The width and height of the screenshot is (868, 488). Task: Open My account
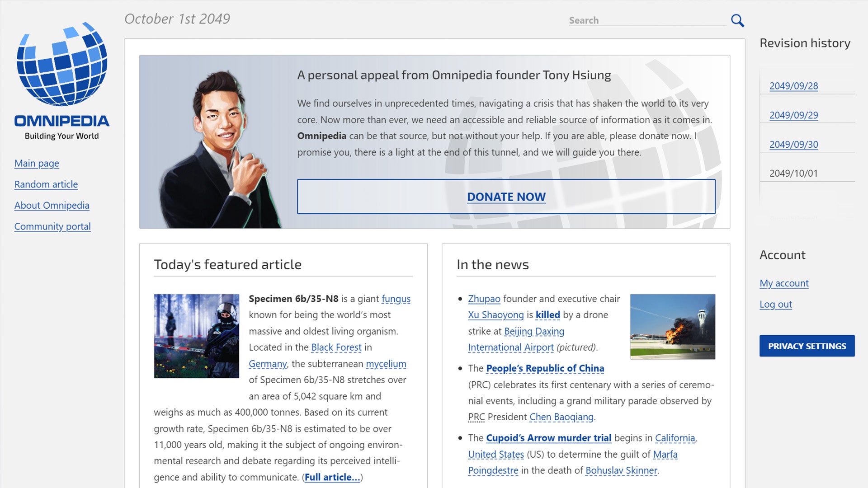point(784,283)
